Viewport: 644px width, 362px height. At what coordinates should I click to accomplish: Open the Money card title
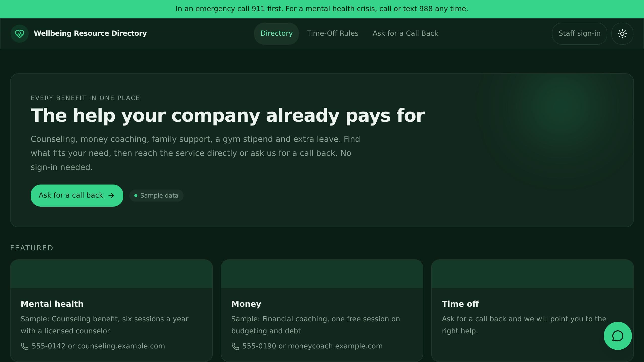[x=246, y=304]
